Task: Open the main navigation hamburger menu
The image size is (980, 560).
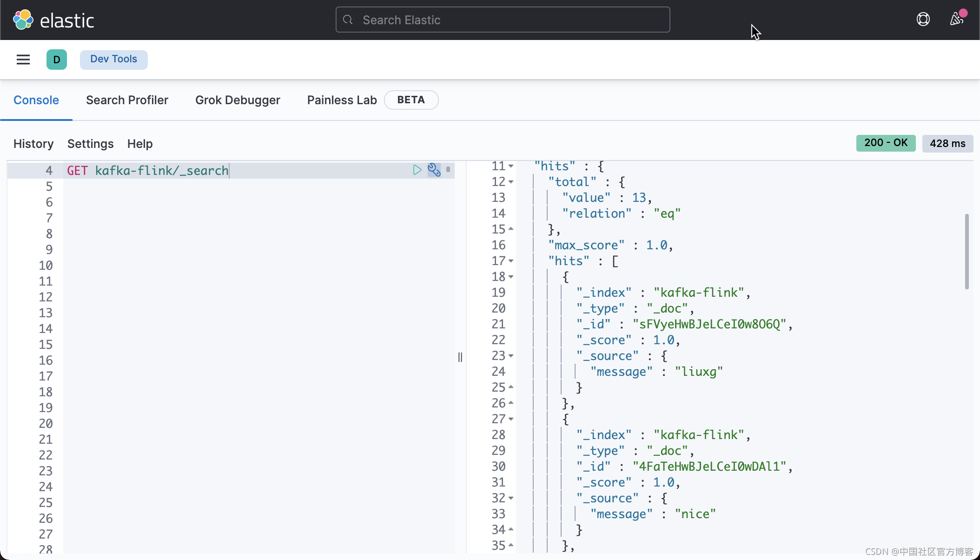Action: point(23,60)
